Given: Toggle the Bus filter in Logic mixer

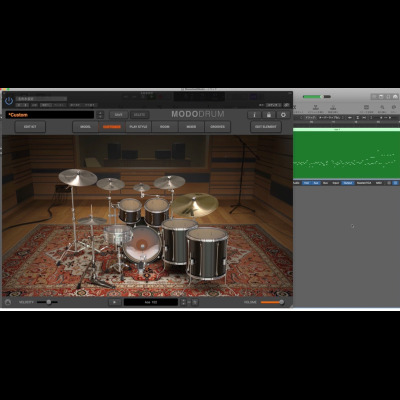Looking at the screenshot, I should 325,183.
